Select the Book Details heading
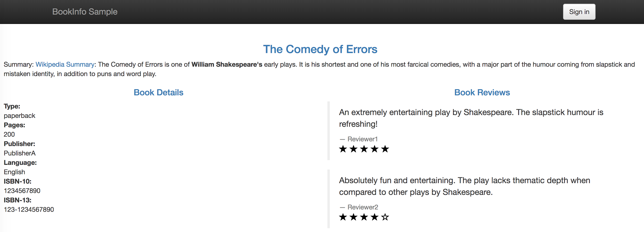This screenshot has width=644, height=232. pyautogui.click(x=159, y=93)
